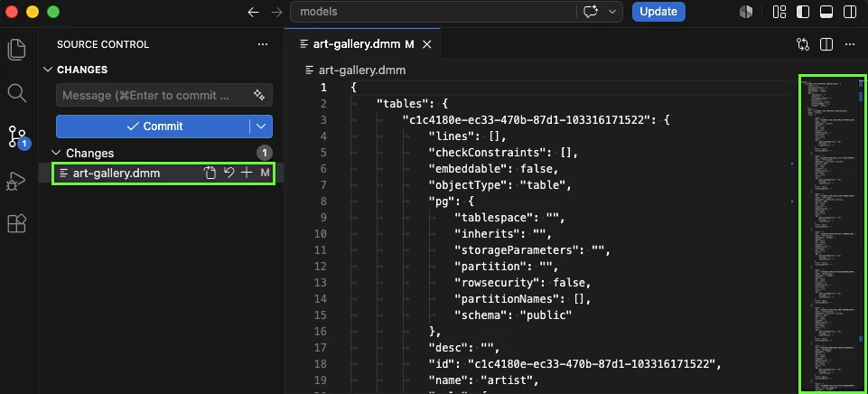868x394 pixels.
Task: Open the Search view in activity bar
Action: 16,93
